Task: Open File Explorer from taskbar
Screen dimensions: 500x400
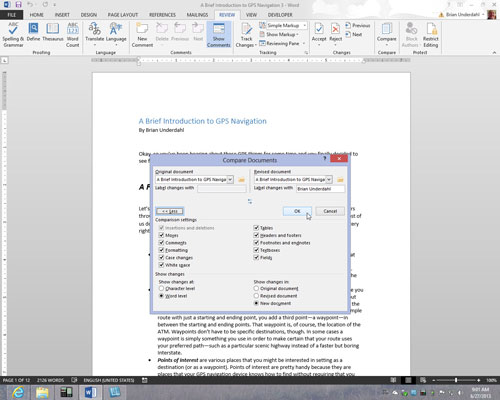Action: click(x=42, y=392)
